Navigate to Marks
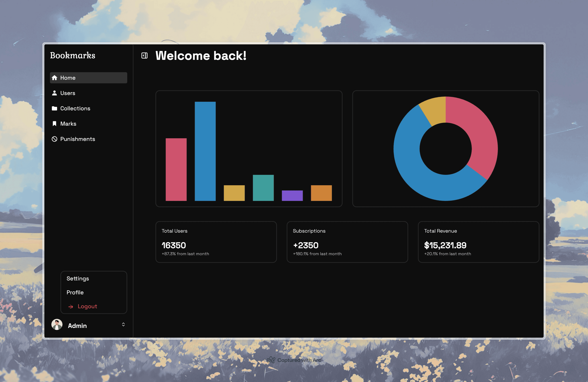 (x=89, y=124)
